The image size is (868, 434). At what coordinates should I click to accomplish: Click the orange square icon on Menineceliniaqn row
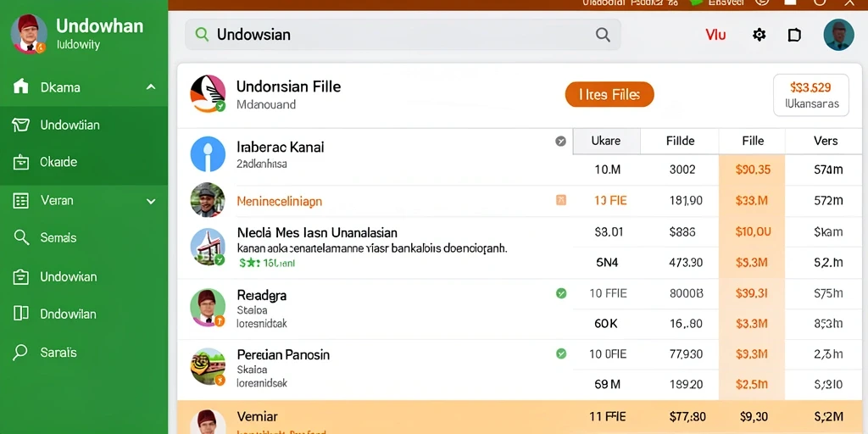(561, 200)
